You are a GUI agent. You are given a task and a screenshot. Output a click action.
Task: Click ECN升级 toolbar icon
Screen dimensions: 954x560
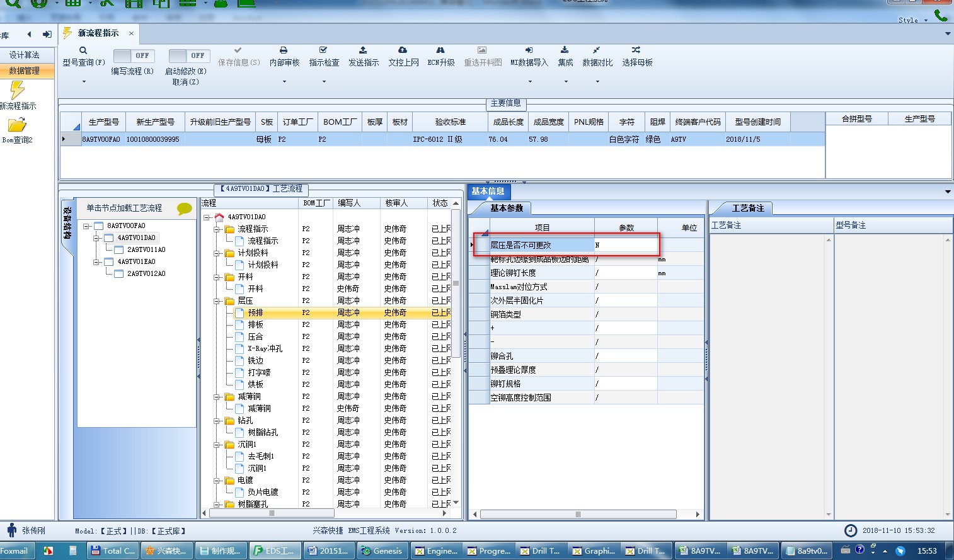point(440,50)
